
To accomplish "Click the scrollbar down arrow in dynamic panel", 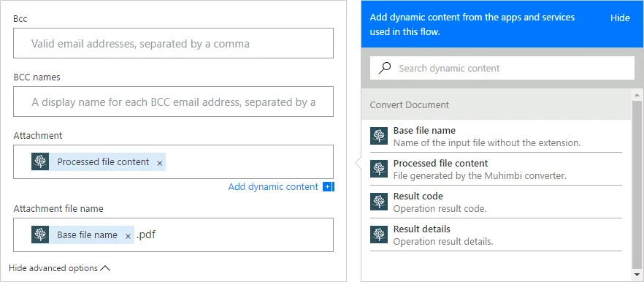I will [x=637, y=274].
